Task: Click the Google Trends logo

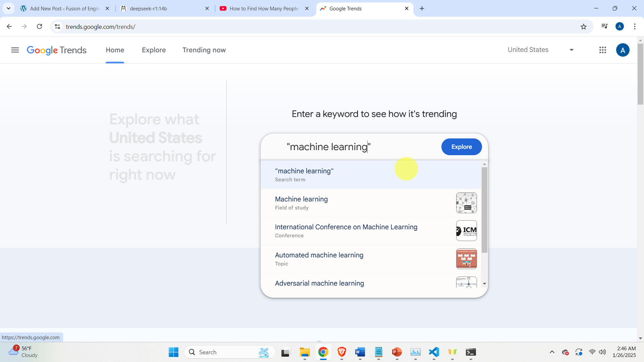Action: tap(57, 50)
